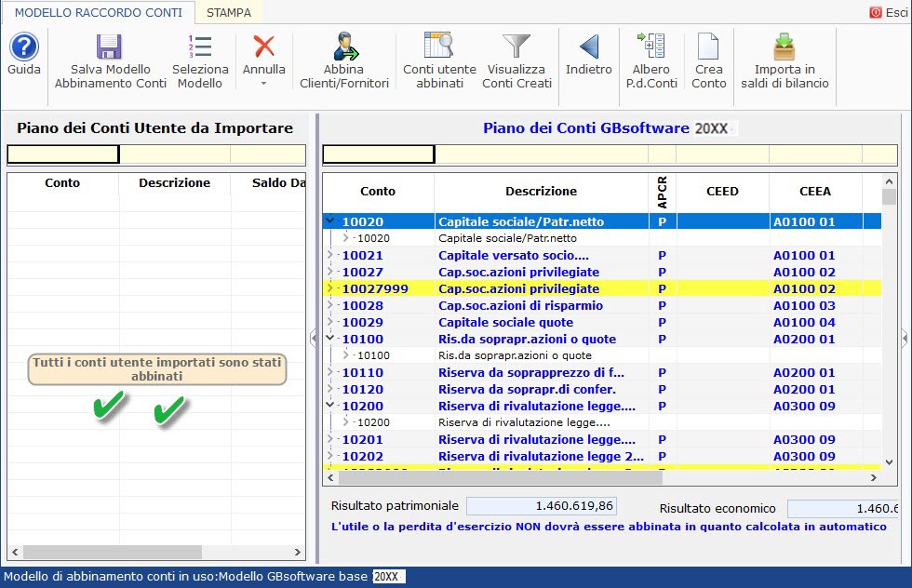Switch to the STAMPA tab
Viewport: 912px width, 588px height.
(x=228, y=12)
